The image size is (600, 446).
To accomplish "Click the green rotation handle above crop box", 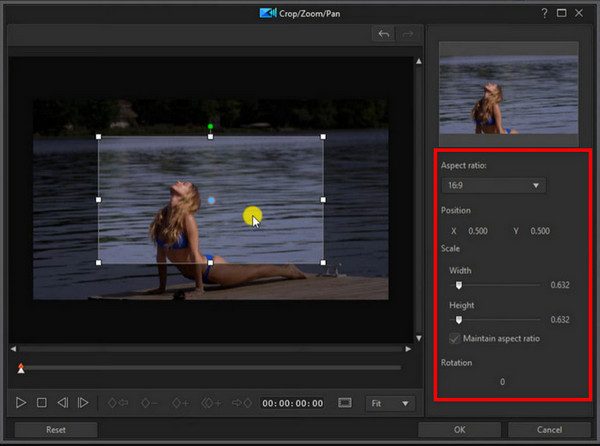I will click(x=210, y=126).
